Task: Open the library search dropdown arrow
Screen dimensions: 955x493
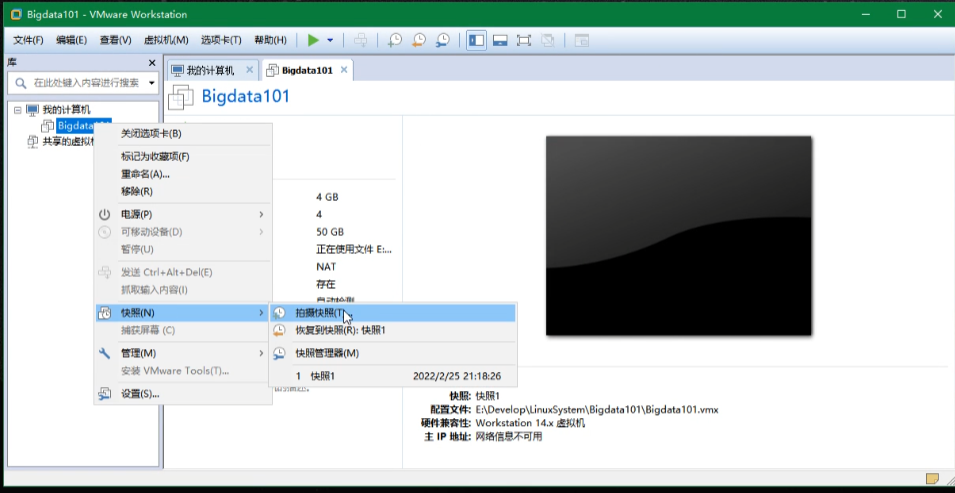Action: 152,83
